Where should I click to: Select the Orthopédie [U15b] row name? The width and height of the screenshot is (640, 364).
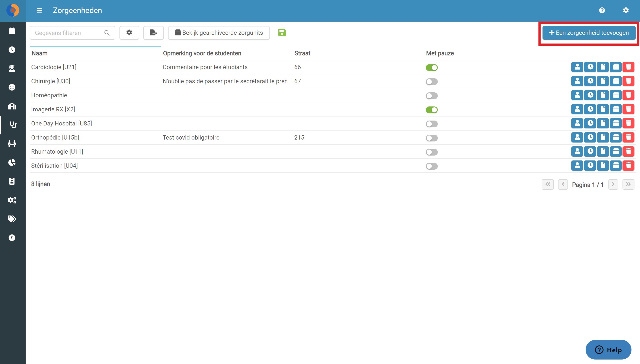(x=55, y=137)
